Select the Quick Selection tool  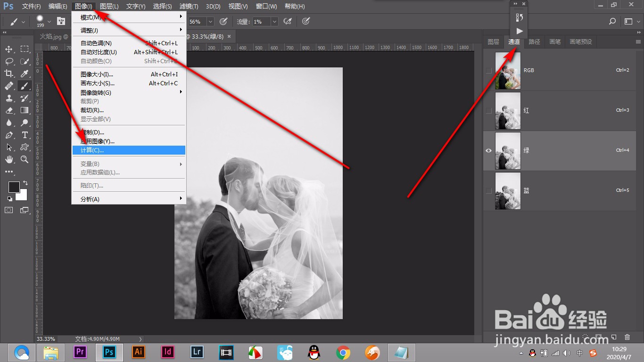[25, 61]
